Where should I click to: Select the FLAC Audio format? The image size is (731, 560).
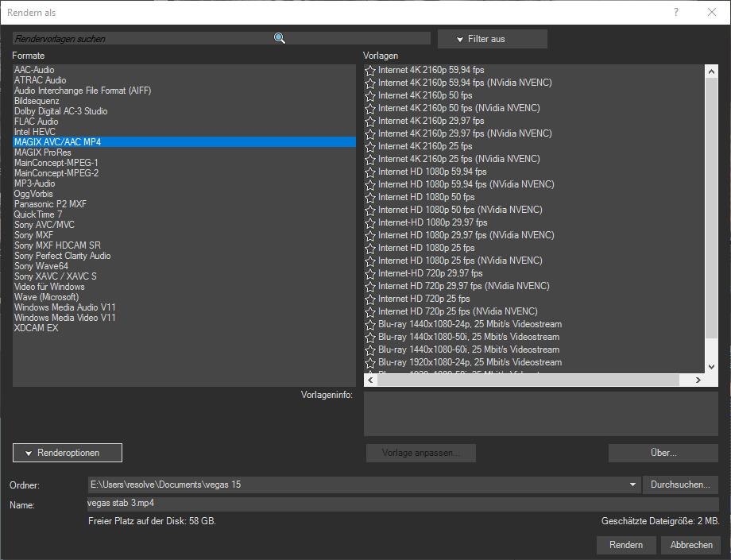[x=184, y=122]
